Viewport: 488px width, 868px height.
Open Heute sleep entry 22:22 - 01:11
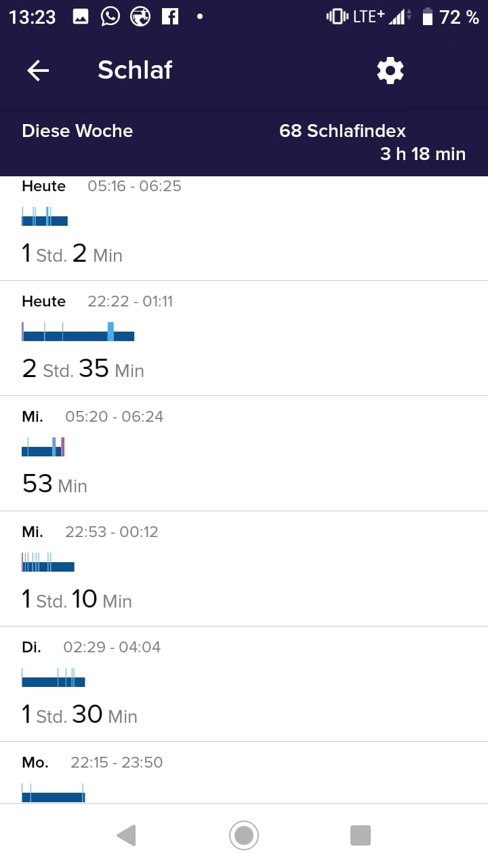point(244,339)
